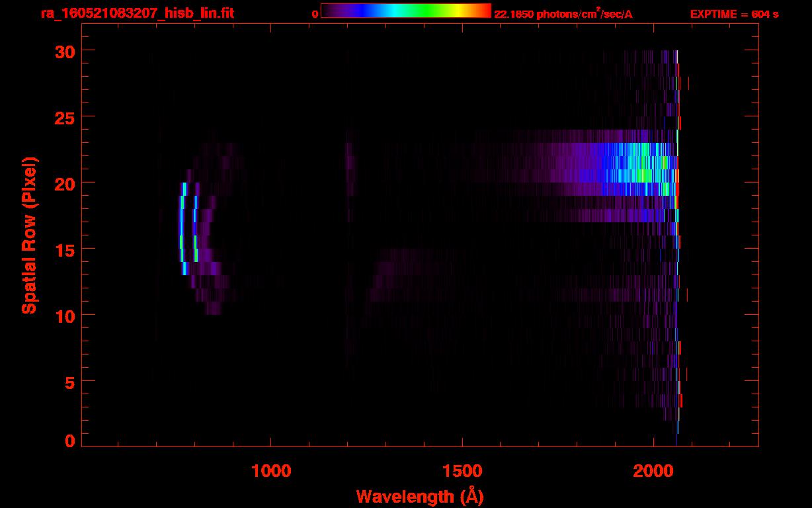Click the spatial row 0 tick label
The height and width of the screenshot is (508, 812).
coord(70,441)
